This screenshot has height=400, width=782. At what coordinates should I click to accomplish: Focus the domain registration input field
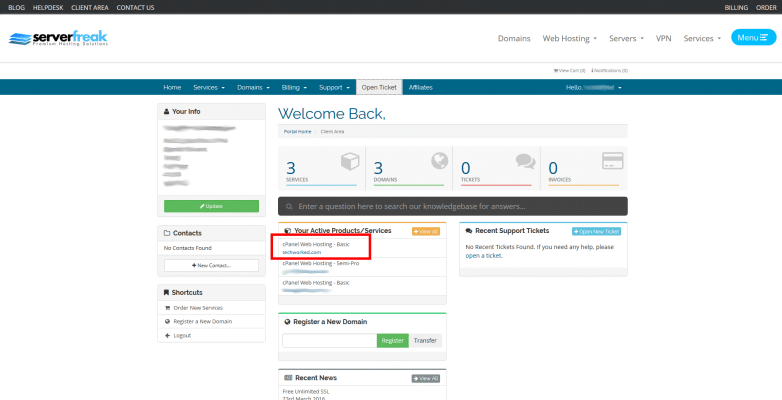pos(330,341)
